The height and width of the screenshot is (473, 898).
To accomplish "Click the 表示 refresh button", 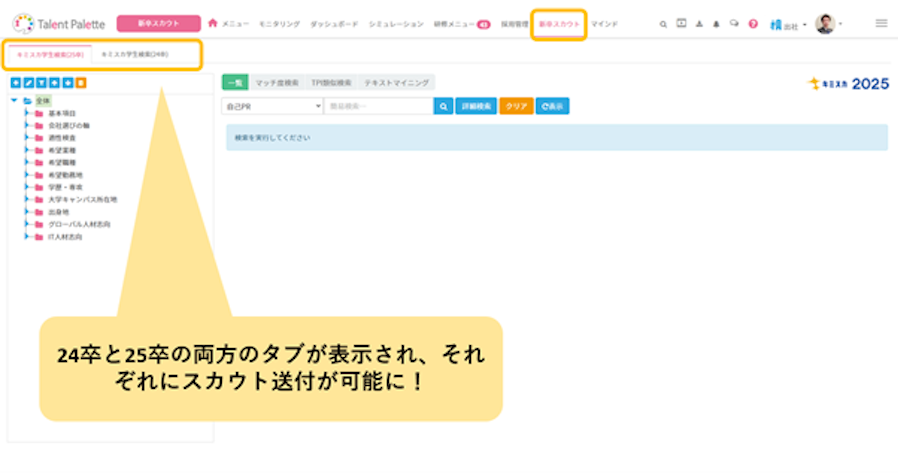I will tap(552, 106).
